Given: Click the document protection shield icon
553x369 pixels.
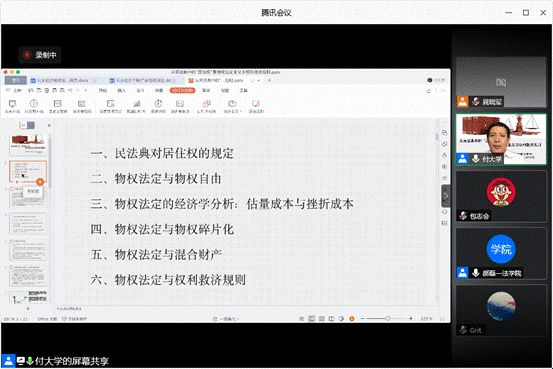Looking at the screenshot, I should coord(65,319).
